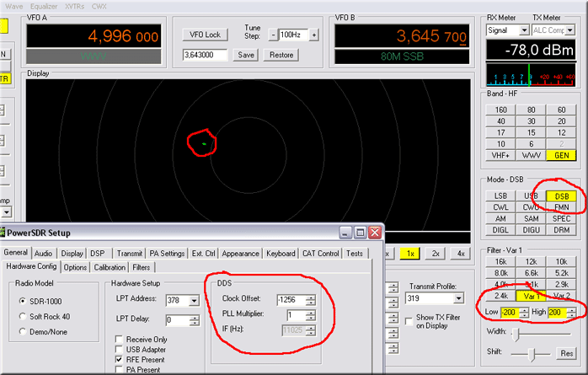Select 4x display zoom
The height and width of the screenshot is (375, 588).
pos(460,253)
